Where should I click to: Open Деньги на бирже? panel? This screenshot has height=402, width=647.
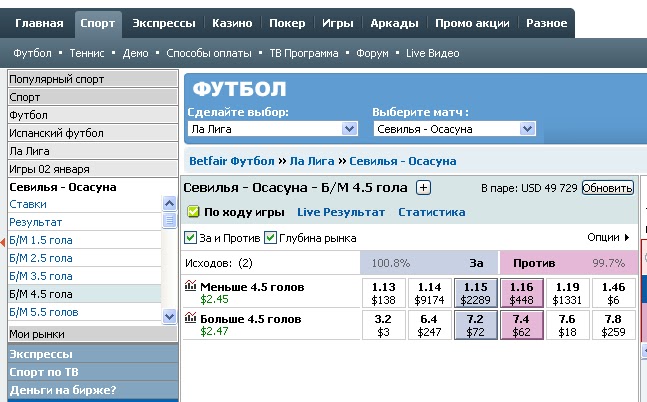93,390
